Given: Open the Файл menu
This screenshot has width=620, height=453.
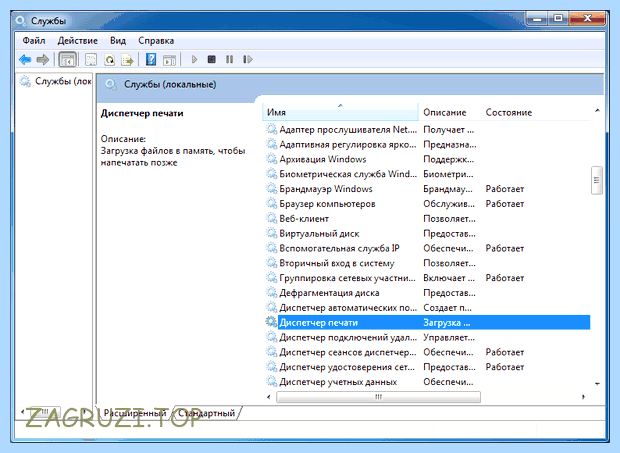Looking at the screenshot, I should 34,41.
